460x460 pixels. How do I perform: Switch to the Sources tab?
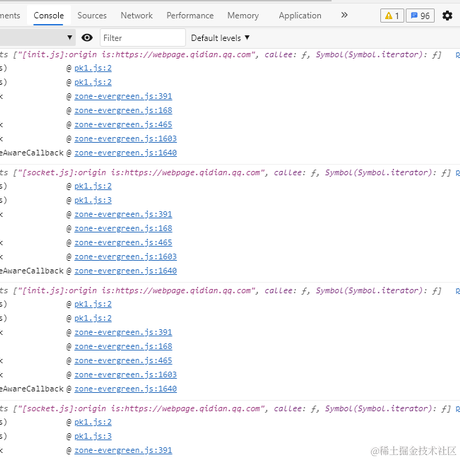tap(92, 15)
